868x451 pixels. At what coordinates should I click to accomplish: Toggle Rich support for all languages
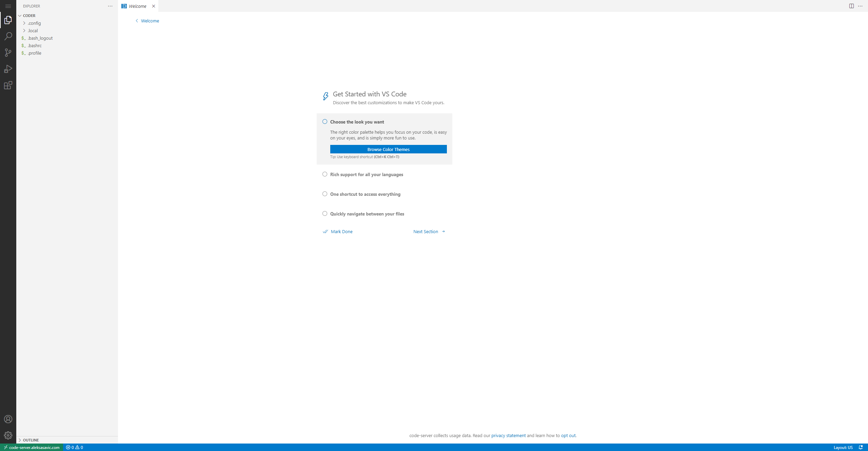click(324, 174)
